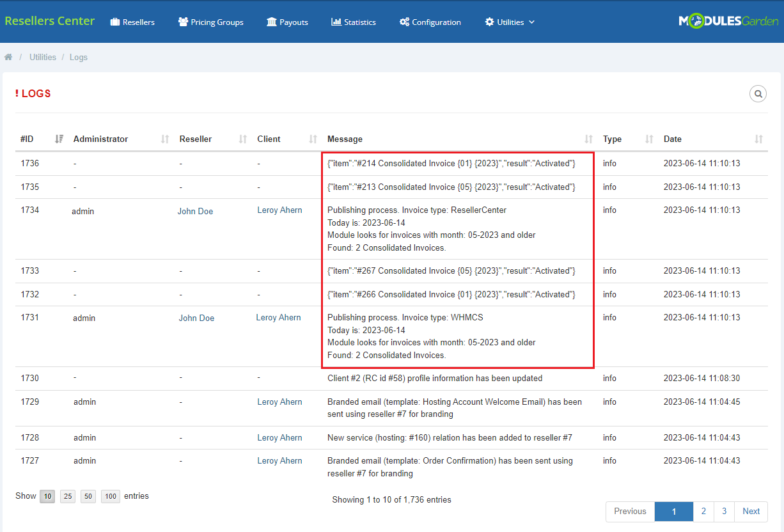
Task: Click the Pricing Groups people icon
Action: [184, 22]
